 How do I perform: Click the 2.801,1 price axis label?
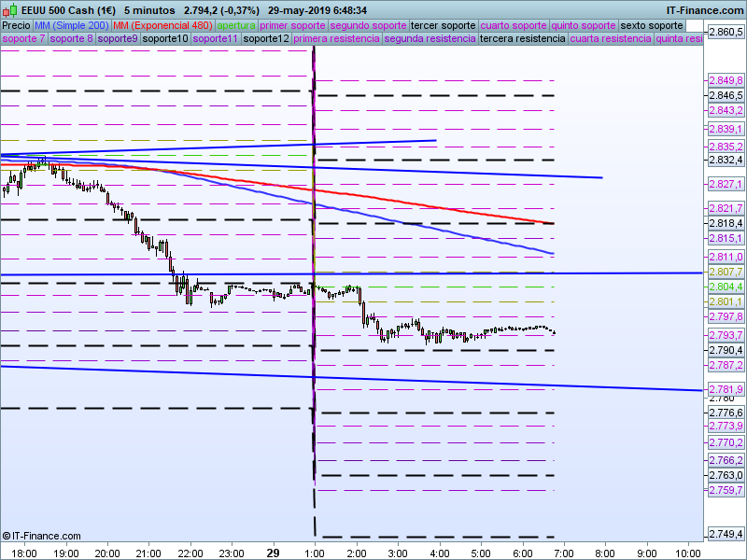point(726,301)
